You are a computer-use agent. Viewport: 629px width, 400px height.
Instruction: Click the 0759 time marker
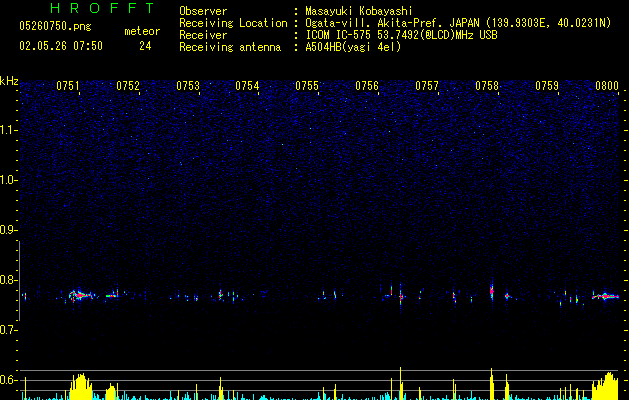pyautogui.click(x=547, y=86)
